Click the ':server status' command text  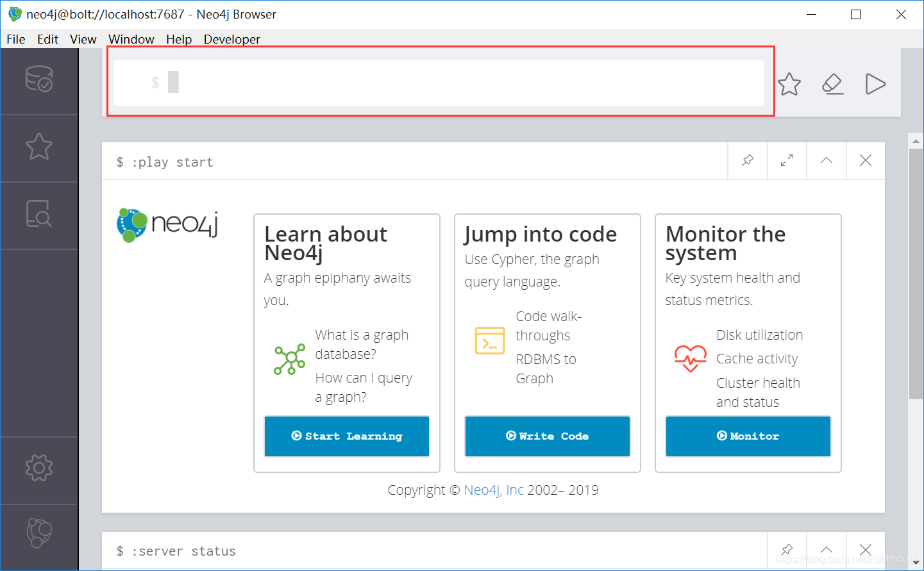pos(183,551)
